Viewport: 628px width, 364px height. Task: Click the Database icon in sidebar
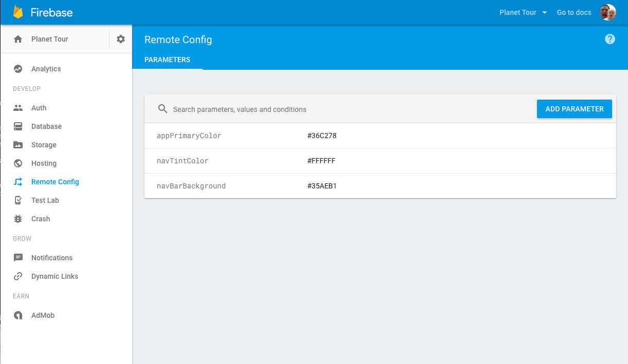pyautogui.click(x=18, y=126)
